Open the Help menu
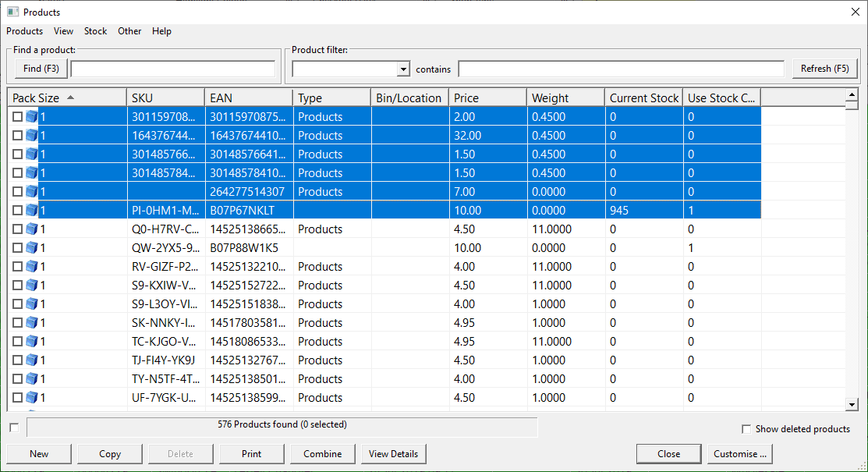Viewport: 868px width, 472px height. (161, 31)
